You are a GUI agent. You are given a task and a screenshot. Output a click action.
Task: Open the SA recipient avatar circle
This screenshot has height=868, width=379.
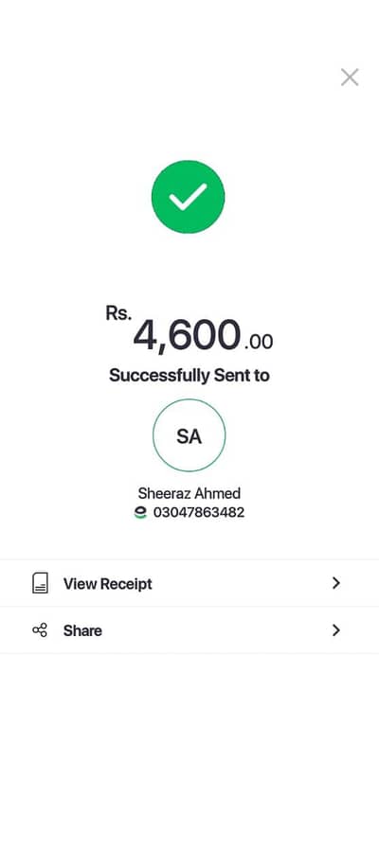(x=189, y=435)
